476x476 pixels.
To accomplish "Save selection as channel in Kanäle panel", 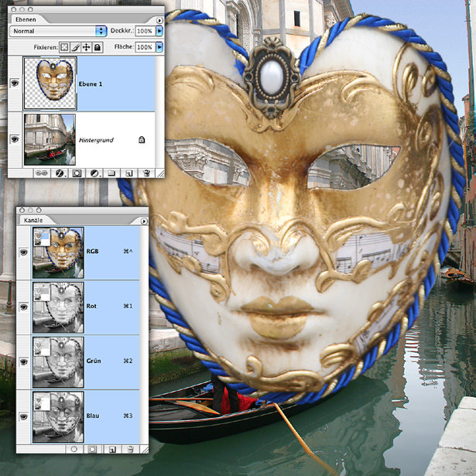I will pos(92,448).
